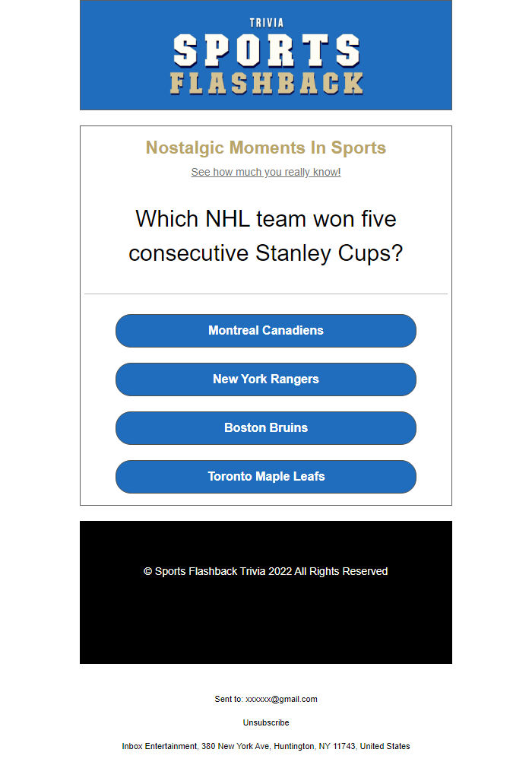532x781 pixels.
Task: Select answer New York Rangers
Action: (265, 379)
